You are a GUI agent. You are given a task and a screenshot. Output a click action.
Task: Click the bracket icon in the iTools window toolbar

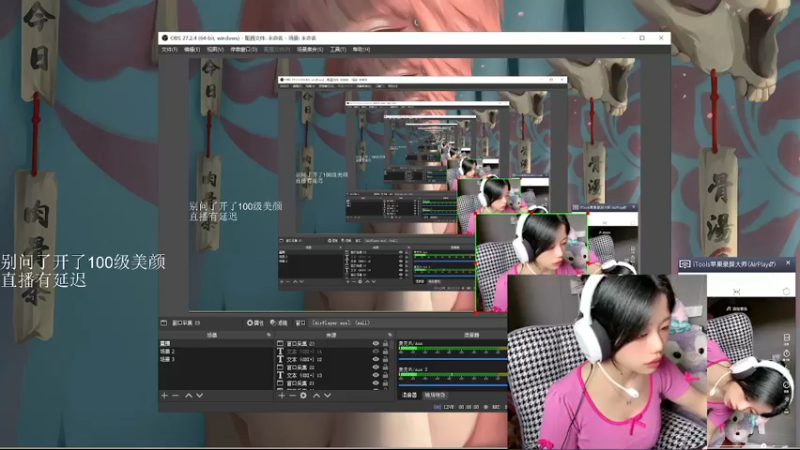pos(737,291)
